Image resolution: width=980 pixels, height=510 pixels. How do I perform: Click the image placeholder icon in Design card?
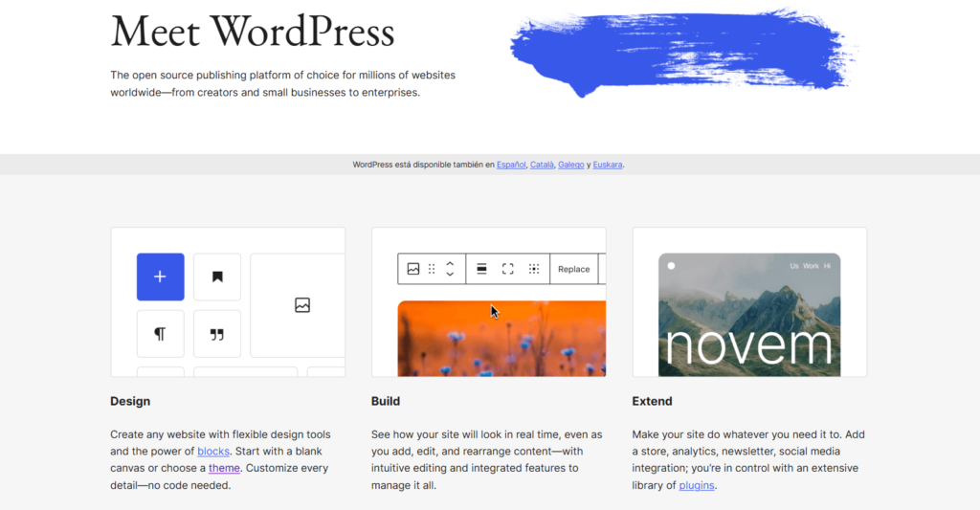coord(302,305)
